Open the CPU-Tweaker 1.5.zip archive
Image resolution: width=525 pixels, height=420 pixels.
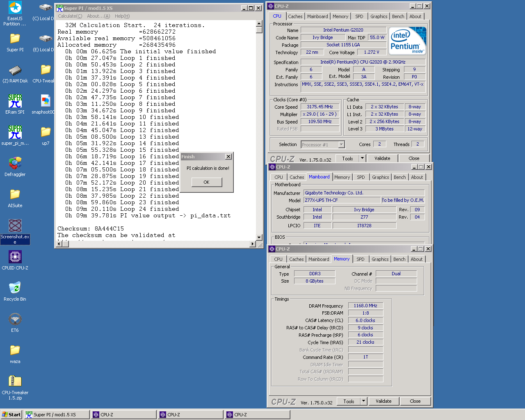coord(15,382)
